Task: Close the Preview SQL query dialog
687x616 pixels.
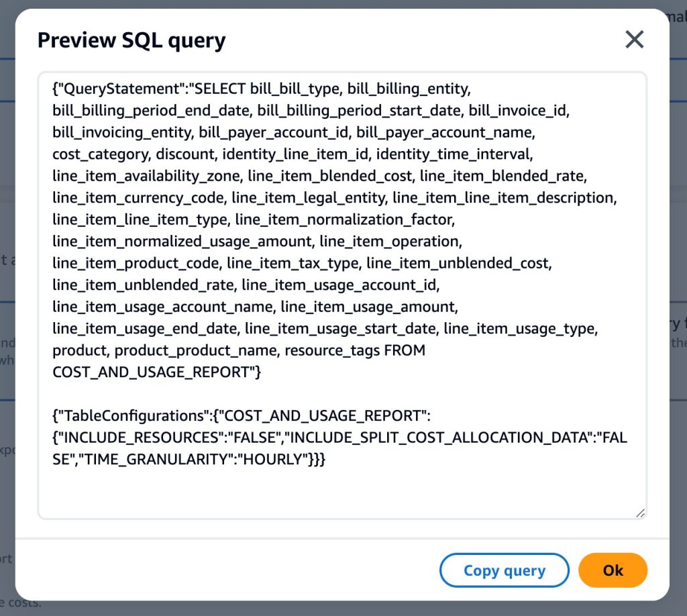Action: point(634,40)
